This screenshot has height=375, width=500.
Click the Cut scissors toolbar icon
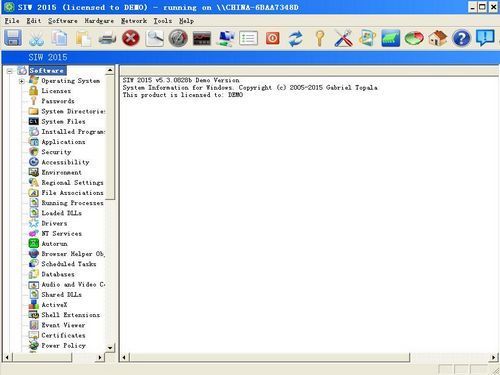36,38
